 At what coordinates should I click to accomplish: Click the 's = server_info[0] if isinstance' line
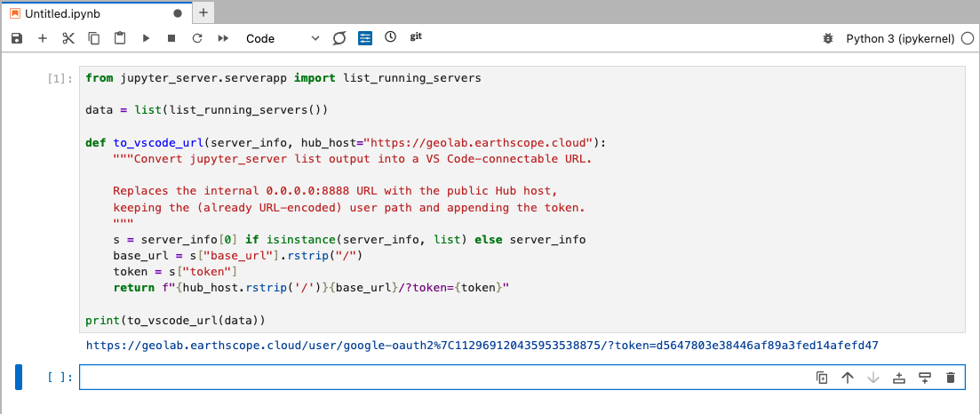point(349,240)
